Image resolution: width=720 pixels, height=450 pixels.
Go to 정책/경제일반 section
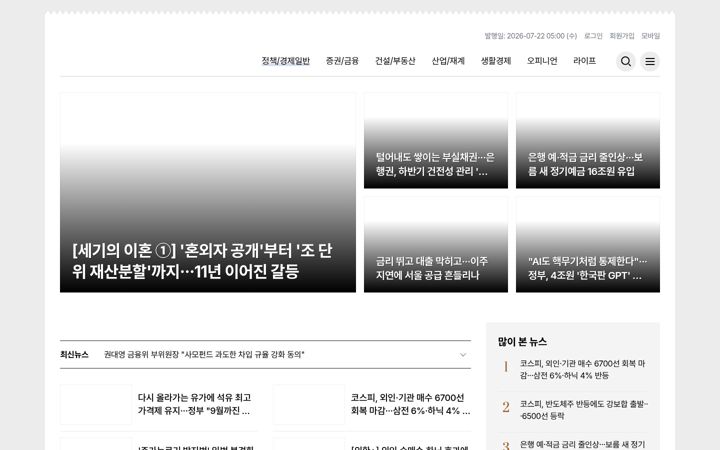(286, 61)
